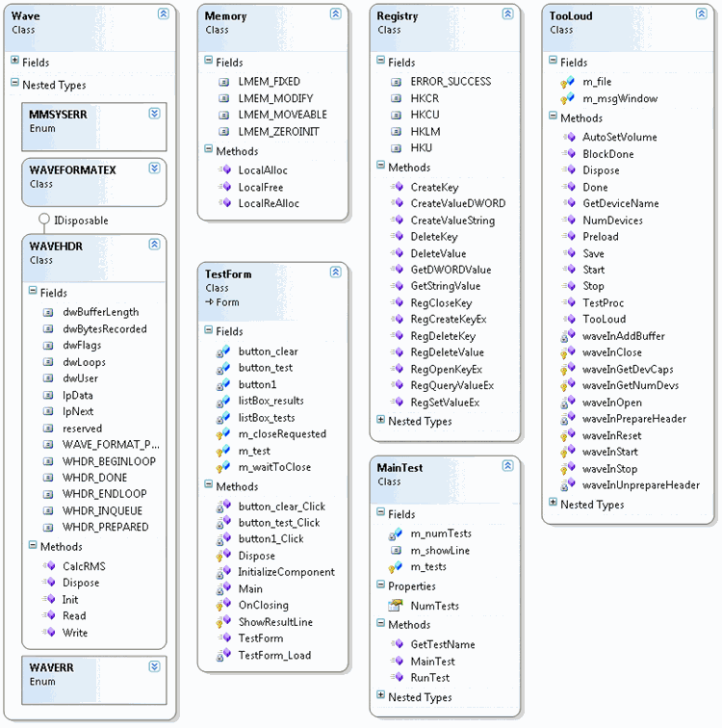
Task: Expand TooLoud Nested Types section
Action: click(x=553, y=502)
